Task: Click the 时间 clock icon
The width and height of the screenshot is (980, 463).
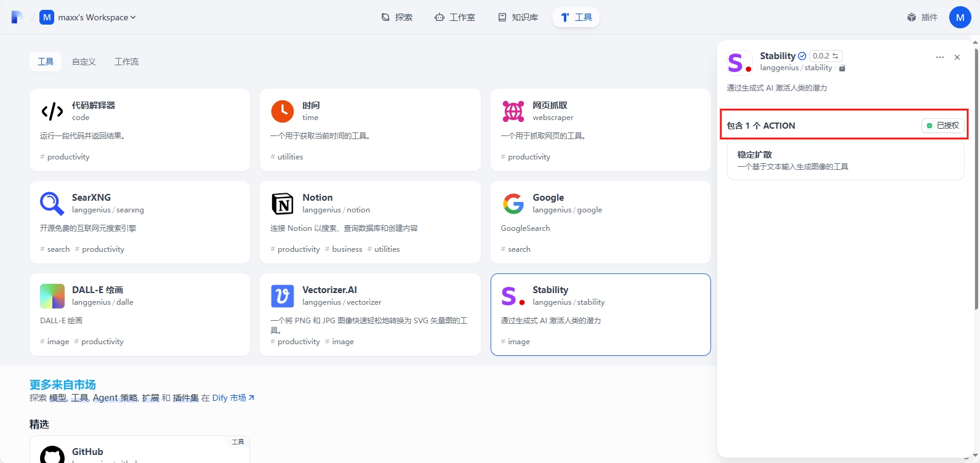Action: click(x=283, y=111)
